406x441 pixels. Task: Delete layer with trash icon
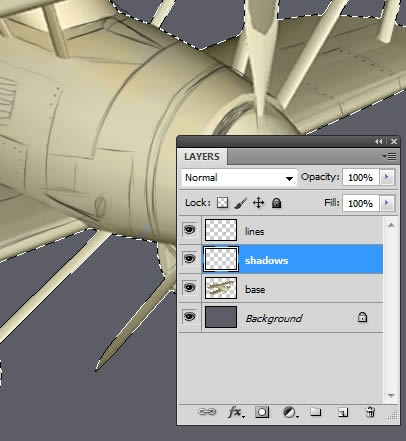pyautogui.click(x=370, y=412)
